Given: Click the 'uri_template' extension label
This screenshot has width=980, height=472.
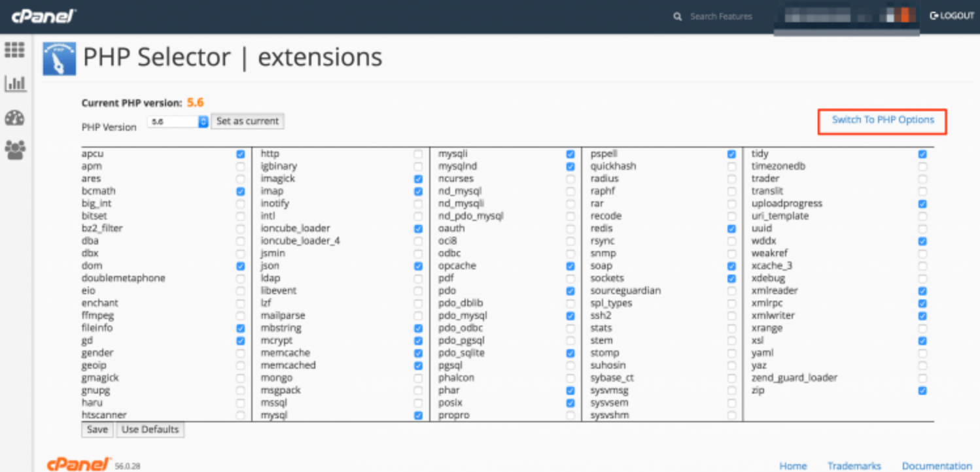Looking at the screenshot, I should (780, 216).
